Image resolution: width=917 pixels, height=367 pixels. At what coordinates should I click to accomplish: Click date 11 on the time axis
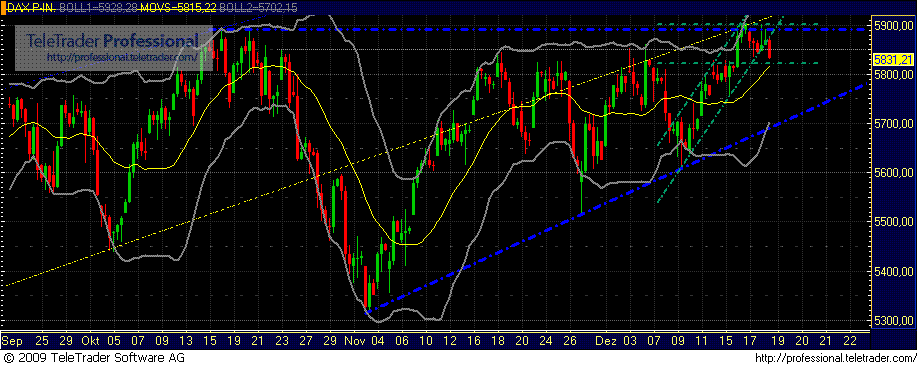point(702,340)
